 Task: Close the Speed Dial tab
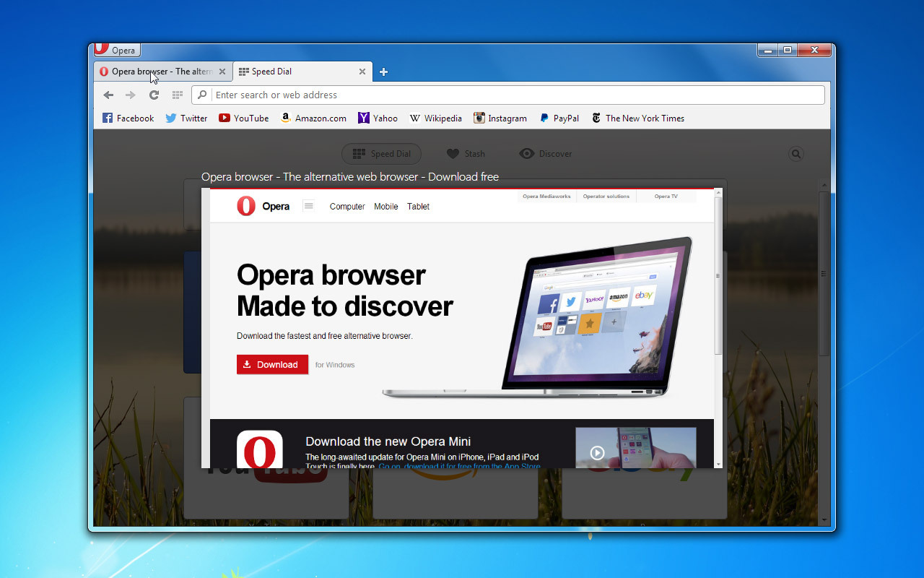pos(362,72)
